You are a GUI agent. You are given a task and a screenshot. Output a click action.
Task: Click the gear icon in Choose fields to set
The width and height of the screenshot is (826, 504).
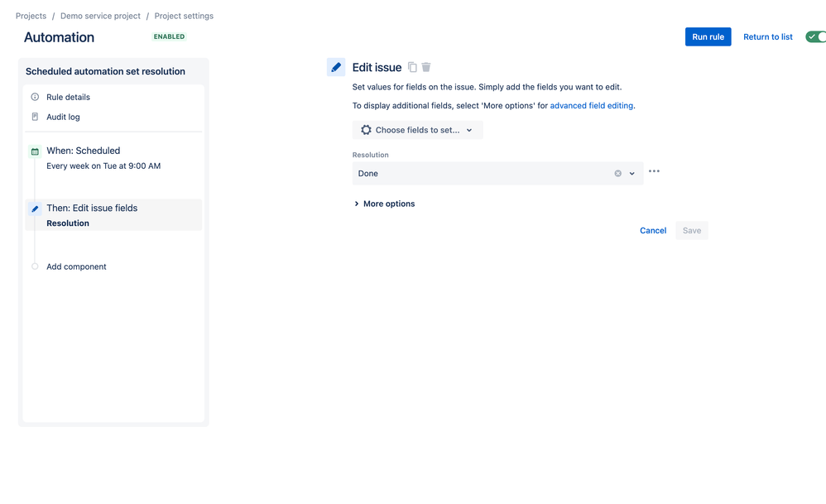[x=366, y=130]
